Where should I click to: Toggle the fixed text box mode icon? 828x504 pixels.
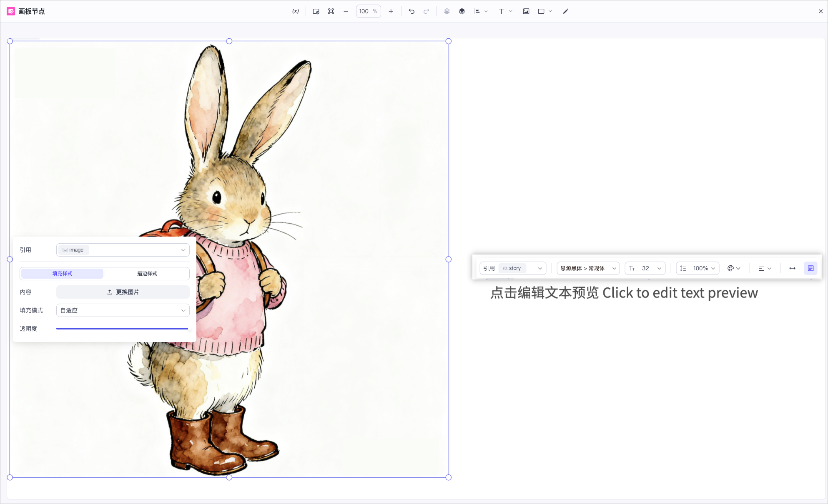click(811, 268)
